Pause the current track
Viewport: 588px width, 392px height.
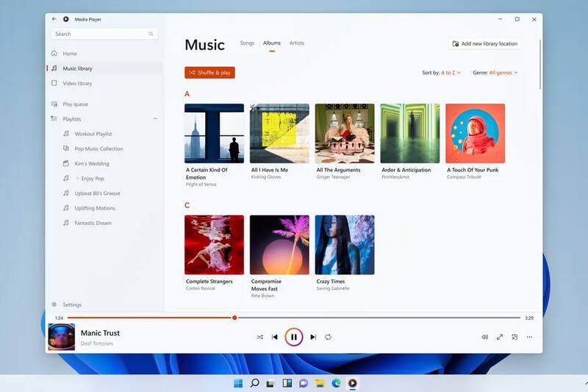coord(293,337)
